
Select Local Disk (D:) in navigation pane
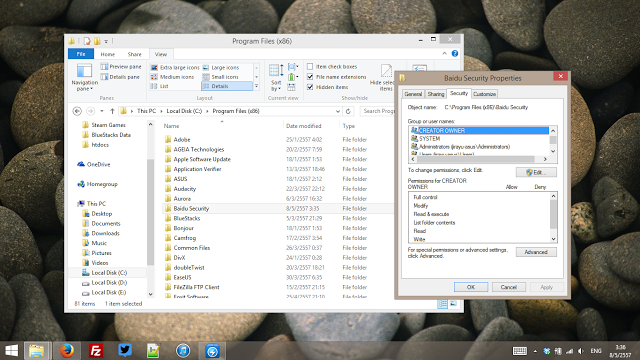tap(109, 282)
